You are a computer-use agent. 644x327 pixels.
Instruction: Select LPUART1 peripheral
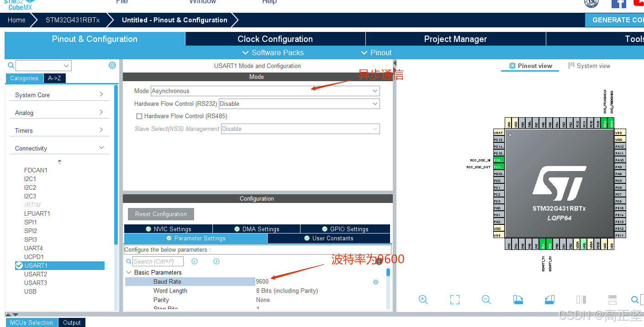37,213
